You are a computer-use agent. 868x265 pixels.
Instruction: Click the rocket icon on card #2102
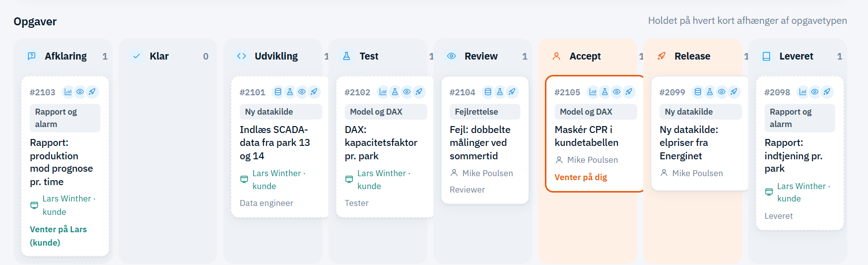[x=419, y=92]
